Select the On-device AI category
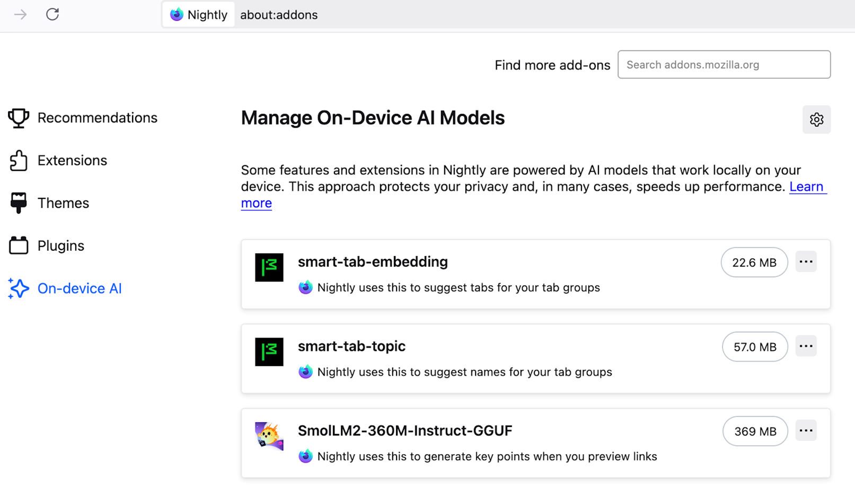The height and width of the screenshot is (504, 855). pyautogui.click(x=80, y=288)
